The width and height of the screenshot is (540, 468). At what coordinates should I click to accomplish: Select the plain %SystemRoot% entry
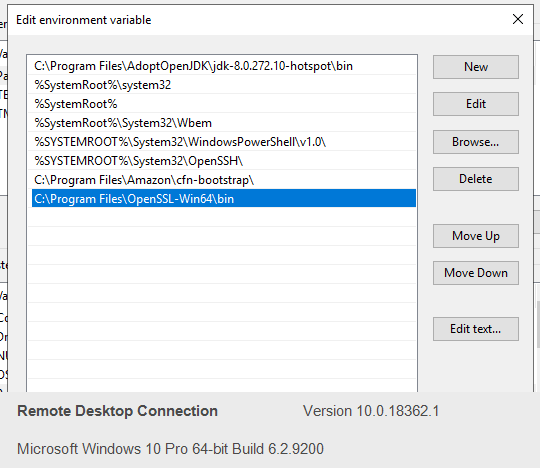(x=224, y=104)
